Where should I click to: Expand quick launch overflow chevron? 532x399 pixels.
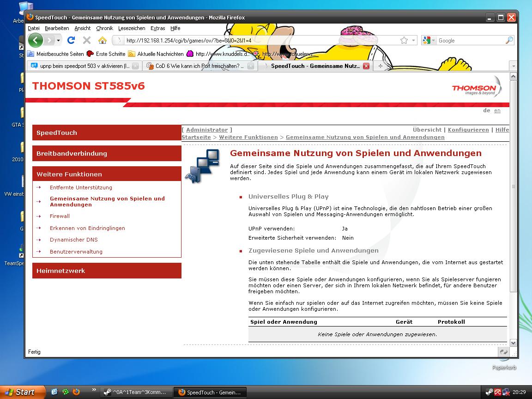tap(94, 390)
